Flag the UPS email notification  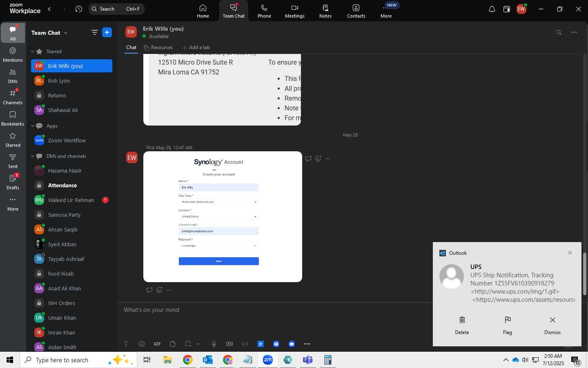(x=507, y=325)
